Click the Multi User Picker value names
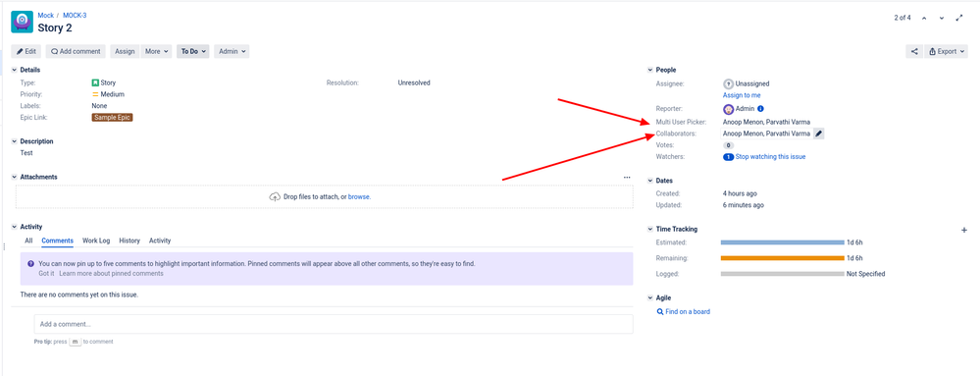This screenshot has height=376, width=980. 766,122
